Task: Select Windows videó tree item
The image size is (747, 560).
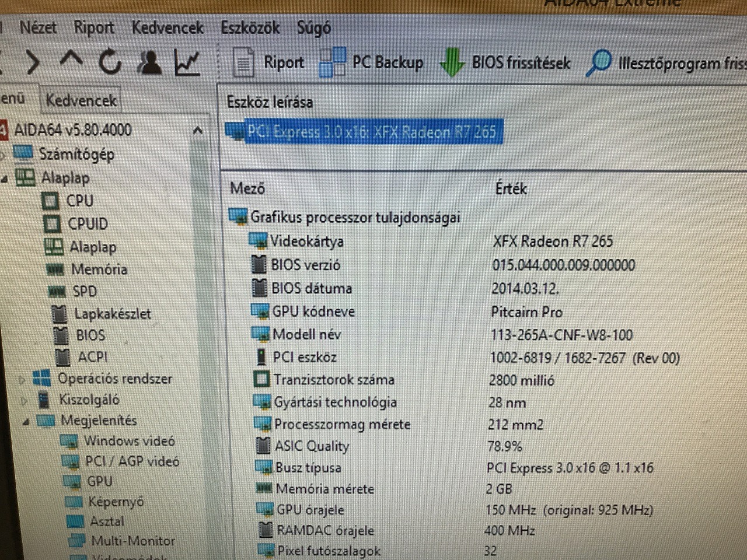Action: pyautogui.click(x=130, y=441)
